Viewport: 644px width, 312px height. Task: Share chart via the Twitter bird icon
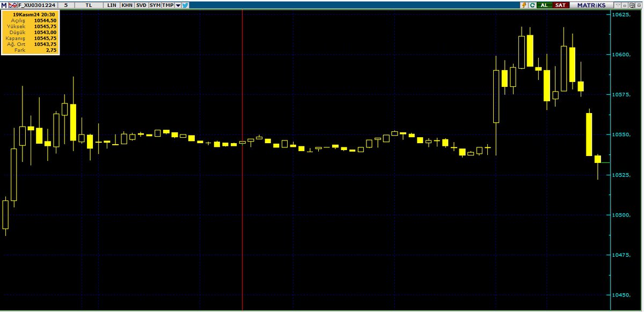coord(185,5)
